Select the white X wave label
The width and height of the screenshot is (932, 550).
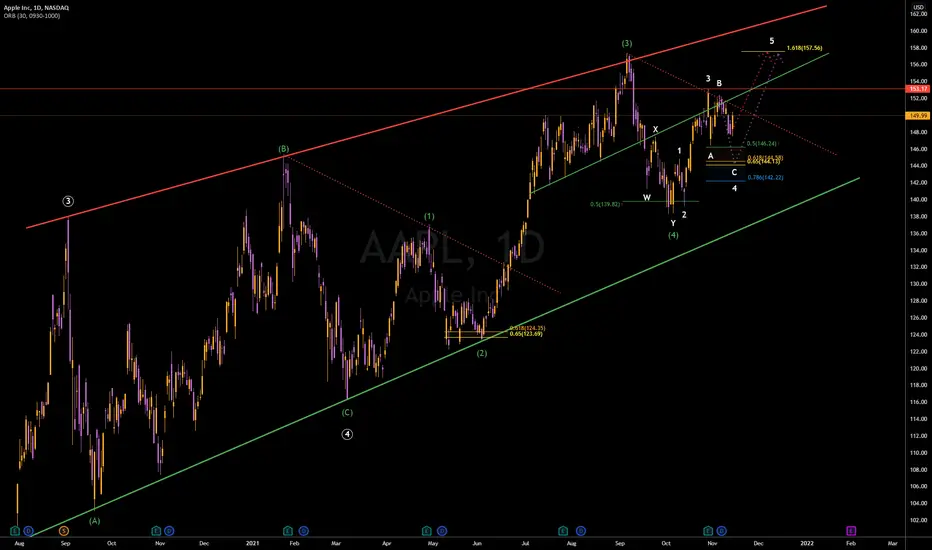pos(656,129)
